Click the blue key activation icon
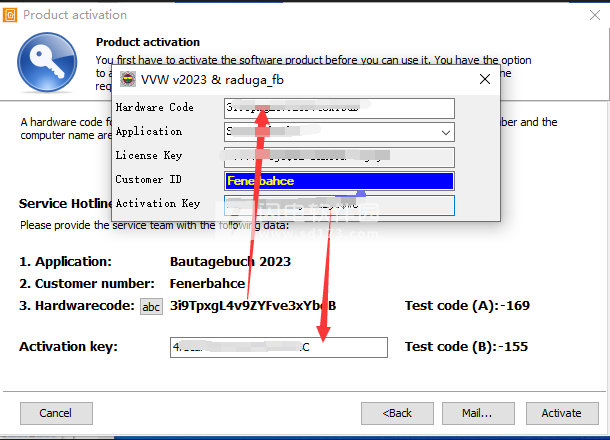 pos(47,62)
